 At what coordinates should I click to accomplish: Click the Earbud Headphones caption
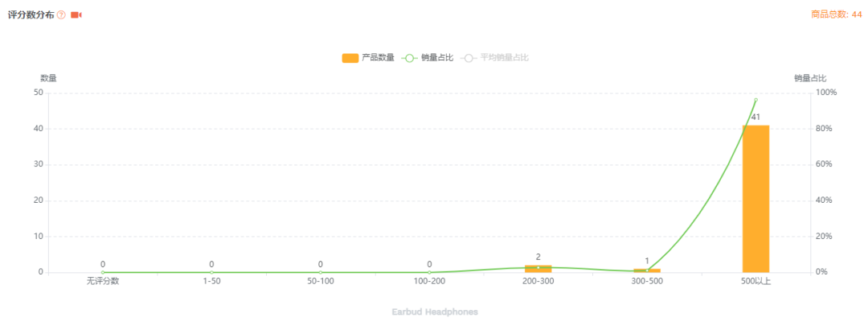tap(435, 311)
